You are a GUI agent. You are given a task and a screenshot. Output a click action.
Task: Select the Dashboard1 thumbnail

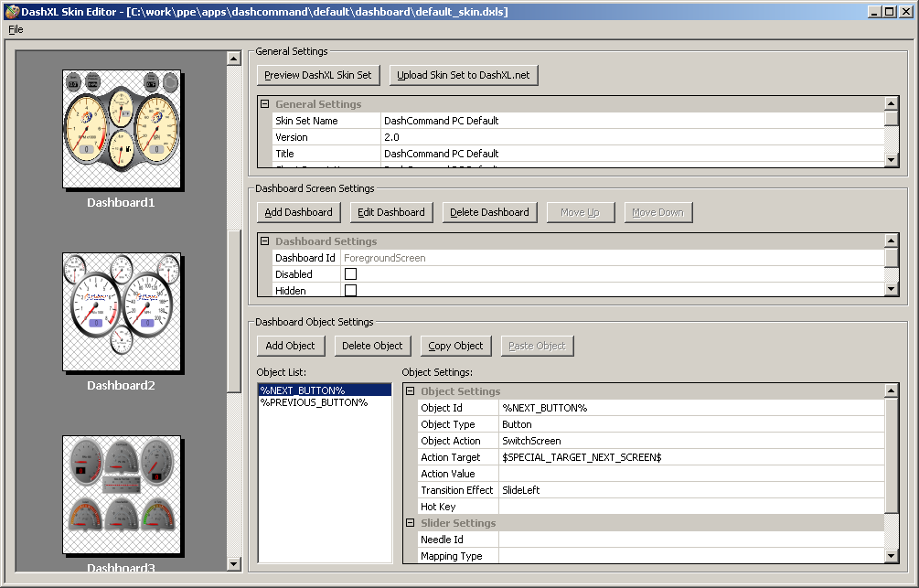tap(122, 129)
